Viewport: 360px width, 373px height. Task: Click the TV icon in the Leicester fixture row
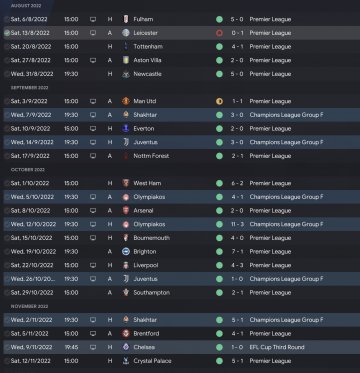coord(93,33)
